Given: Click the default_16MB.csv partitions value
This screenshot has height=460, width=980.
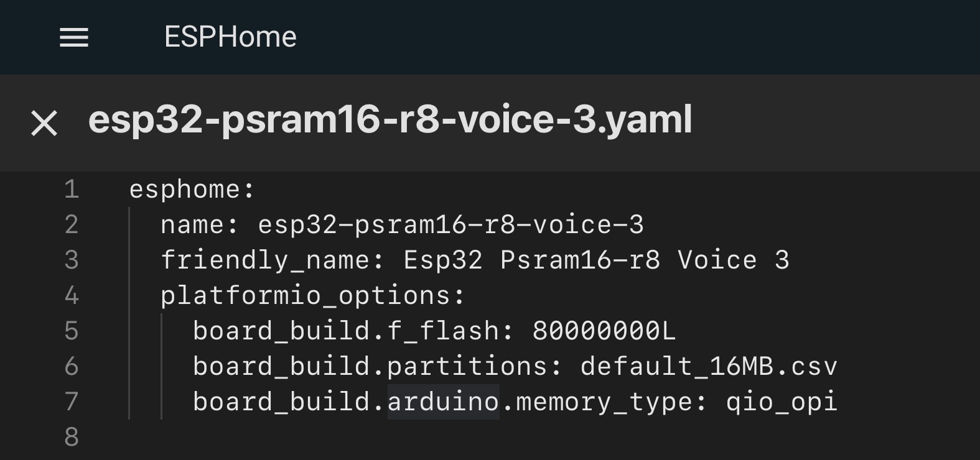Looking at the screenshot, I should click(x=709, y=366).
